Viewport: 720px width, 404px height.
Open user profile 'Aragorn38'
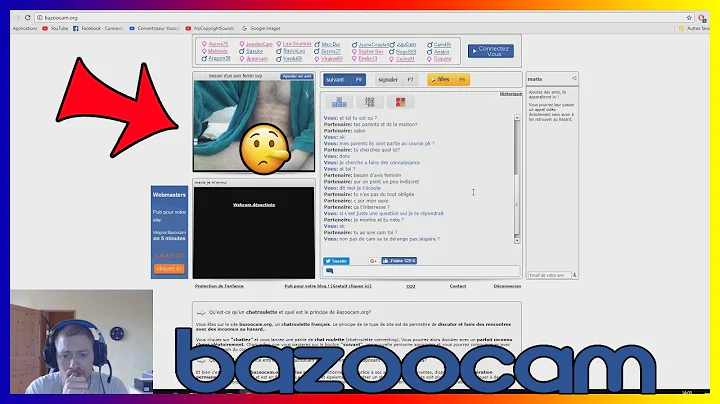(219, 58)
